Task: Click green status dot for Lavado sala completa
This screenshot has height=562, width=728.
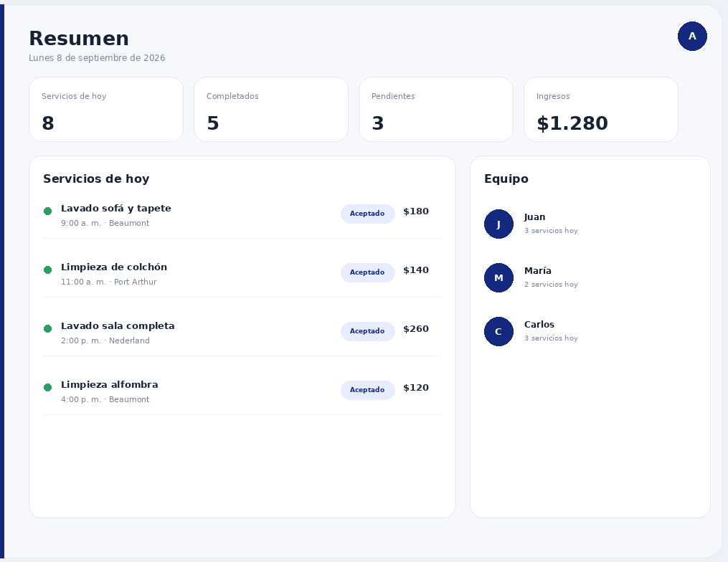Action: 47,329
